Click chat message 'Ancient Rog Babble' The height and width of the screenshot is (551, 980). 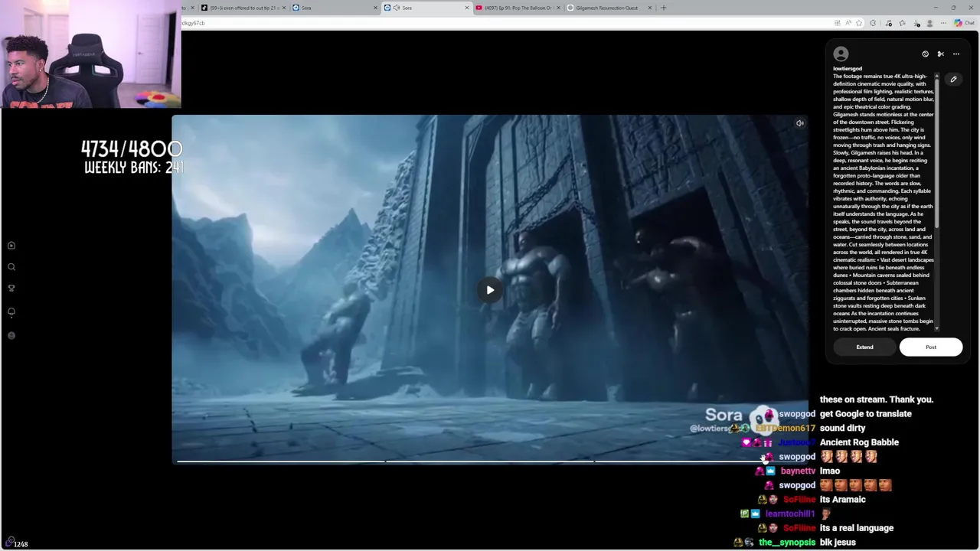(x=859, y=442)
